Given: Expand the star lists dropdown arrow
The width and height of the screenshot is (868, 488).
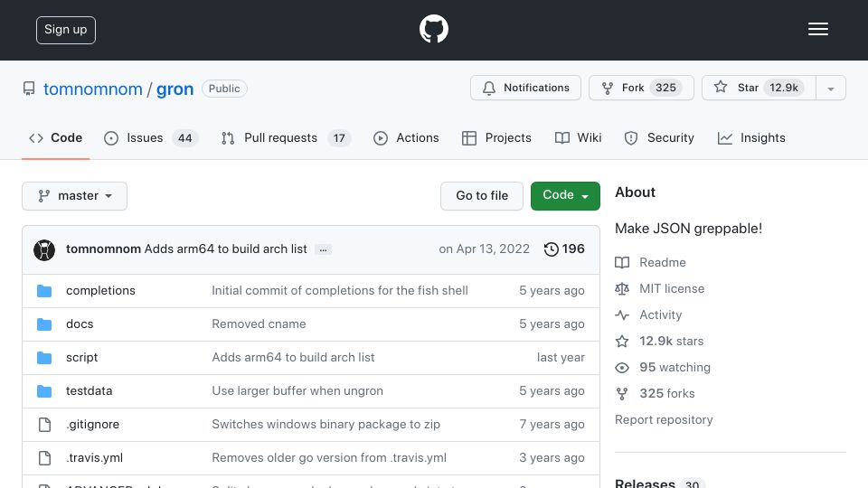Looking at the screenshot, I should (830, 88).
